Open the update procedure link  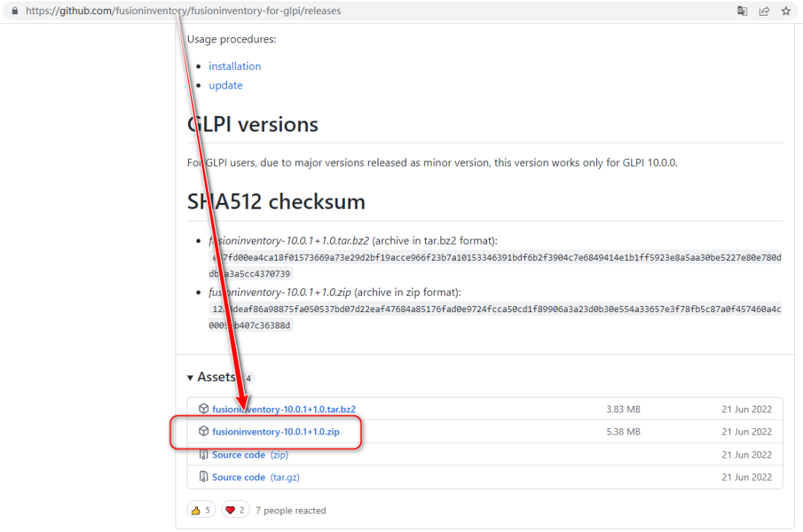point(225,85)
